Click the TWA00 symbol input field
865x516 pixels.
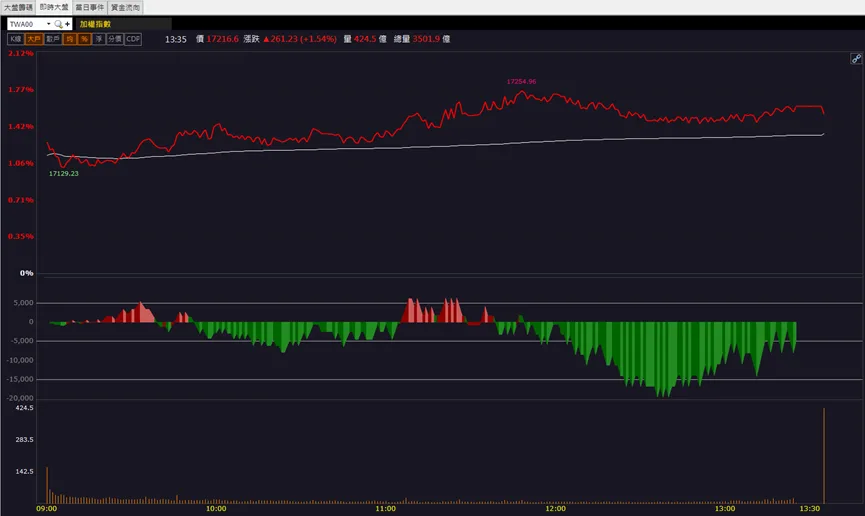(26, 24)
